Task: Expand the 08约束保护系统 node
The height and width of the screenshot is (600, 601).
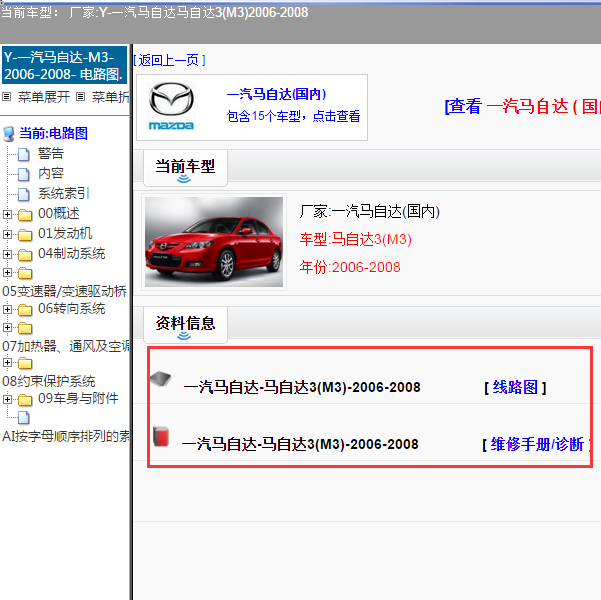Action: pos(7,362)
